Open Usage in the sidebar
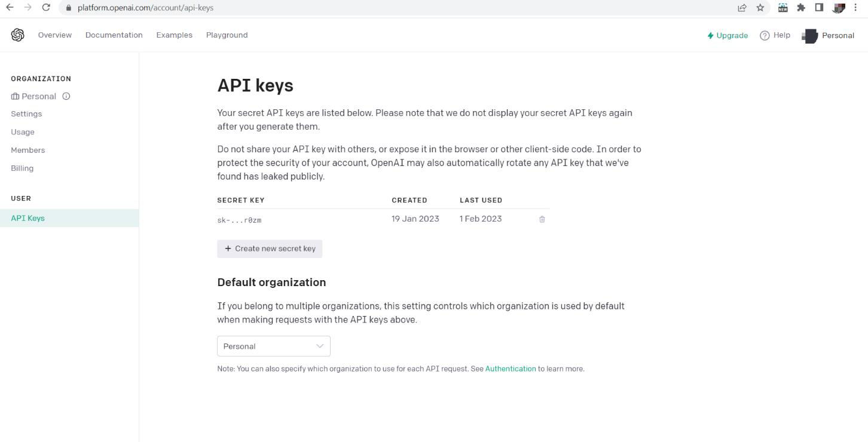This screenshot has height=442, width=868. [x=23, y=132]
